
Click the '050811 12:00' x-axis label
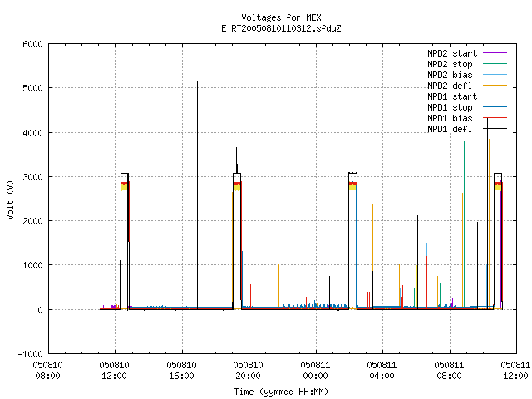click(515, 370)
